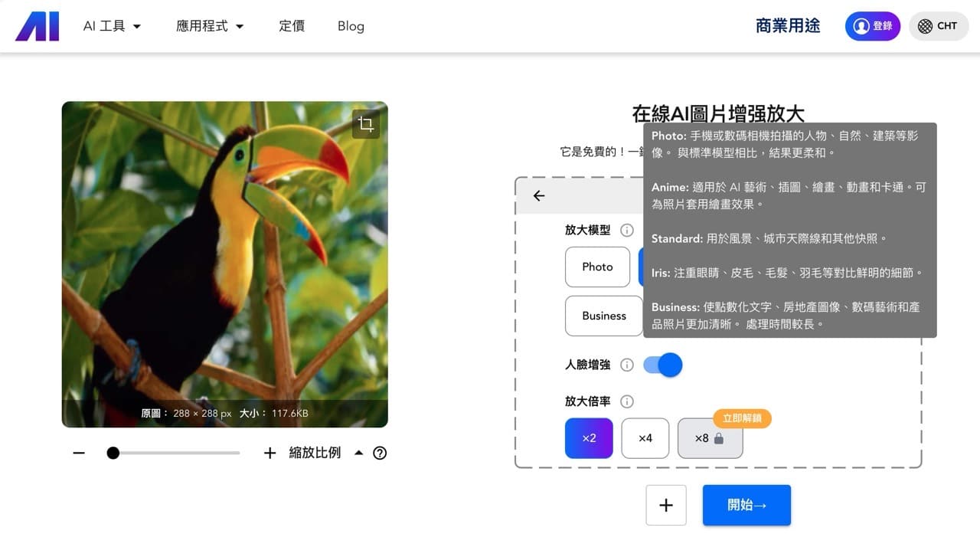
Task: Disable the 人臉增強 face enhancement toggle
Action: pos(661,365)
